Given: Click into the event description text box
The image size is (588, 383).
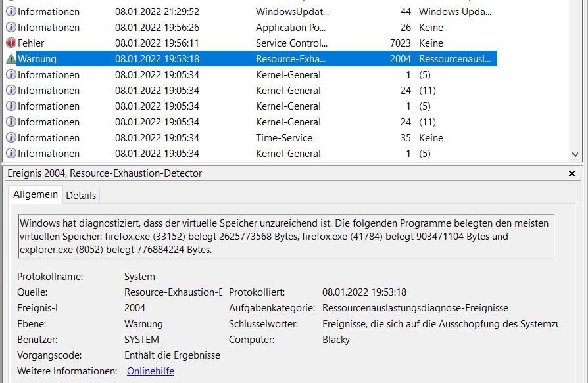Looking at the screenshot, I should click(x=286, y=237).
